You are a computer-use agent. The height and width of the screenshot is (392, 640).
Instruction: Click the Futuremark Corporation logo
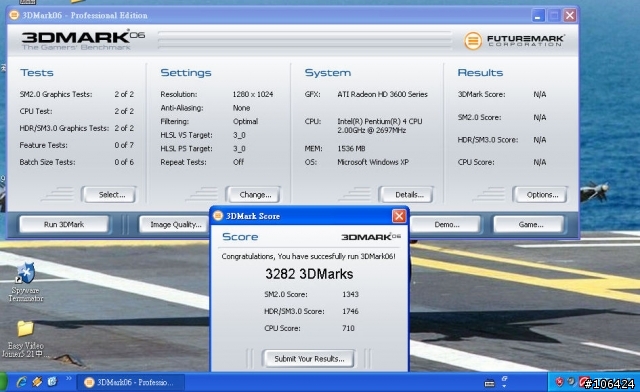[x=514, y=41]
